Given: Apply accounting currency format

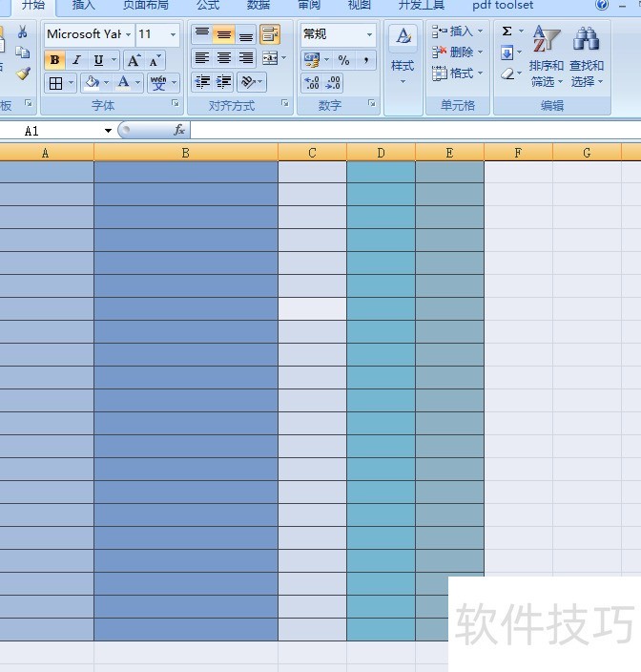Looking at the screenshot, I should coord(312,60).
